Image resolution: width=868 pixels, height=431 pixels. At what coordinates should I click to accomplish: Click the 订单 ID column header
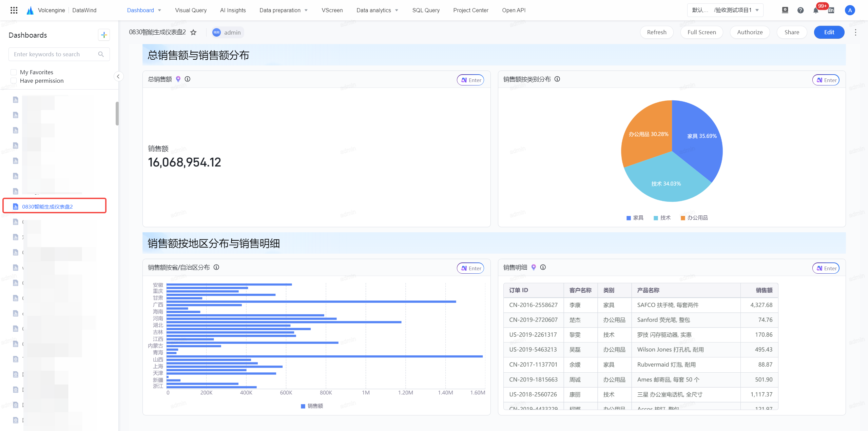point(533,290)
